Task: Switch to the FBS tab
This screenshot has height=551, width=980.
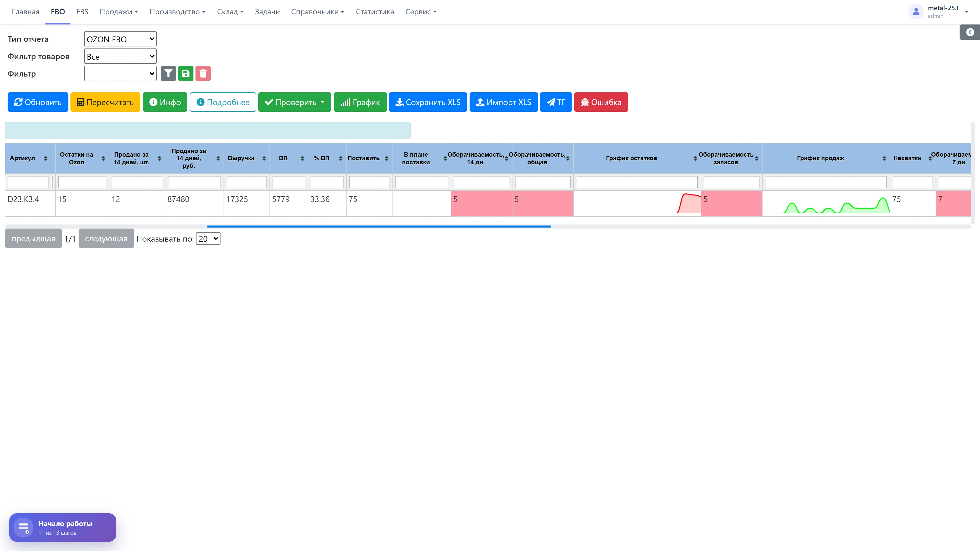Action: pos(82,12)
